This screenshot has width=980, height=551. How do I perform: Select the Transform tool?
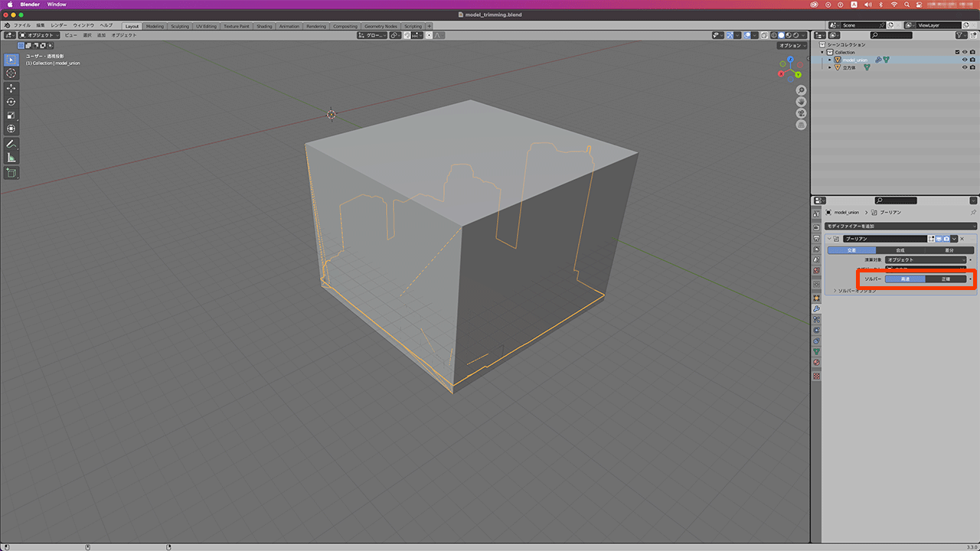tap(11, 129)
